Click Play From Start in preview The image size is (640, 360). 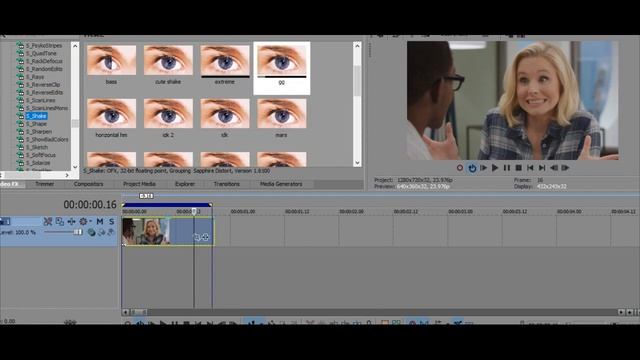click(483, 168)
